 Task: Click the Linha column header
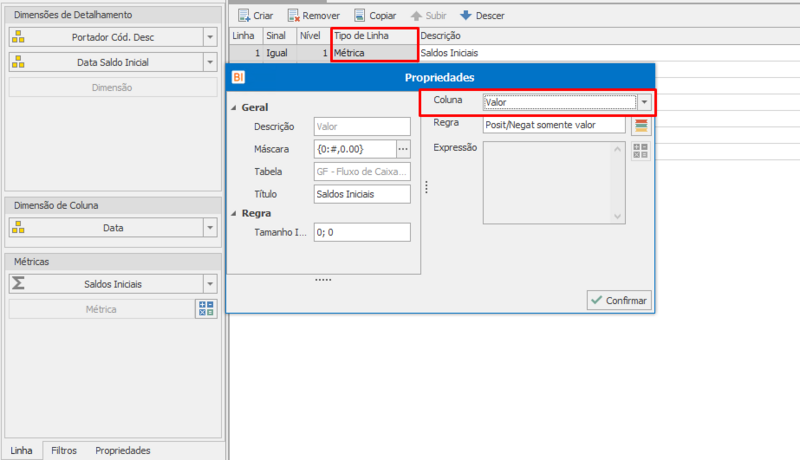pos(246,36)
